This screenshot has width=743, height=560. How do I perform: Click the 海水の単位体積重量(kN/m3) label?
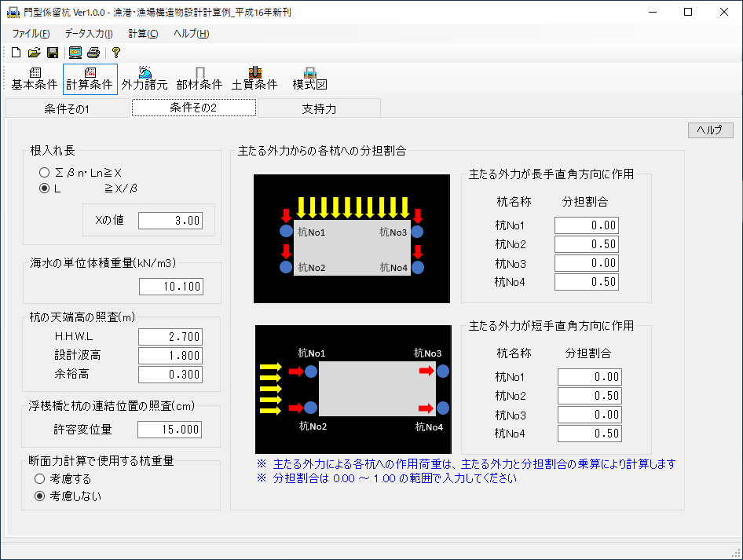point(103,263)
